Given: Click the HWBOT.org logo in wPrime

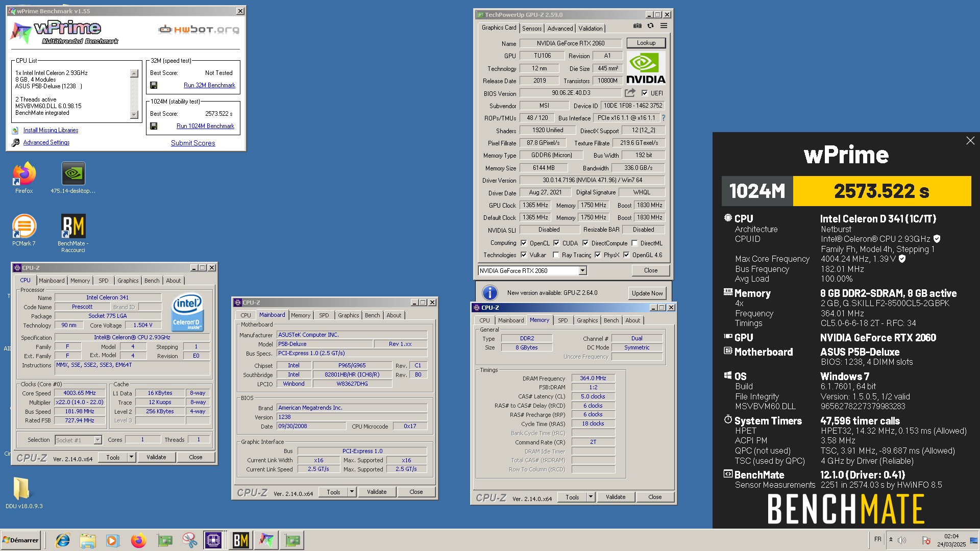Looking at the screenshot, I should pyautogui.click(x=199, y=30).
